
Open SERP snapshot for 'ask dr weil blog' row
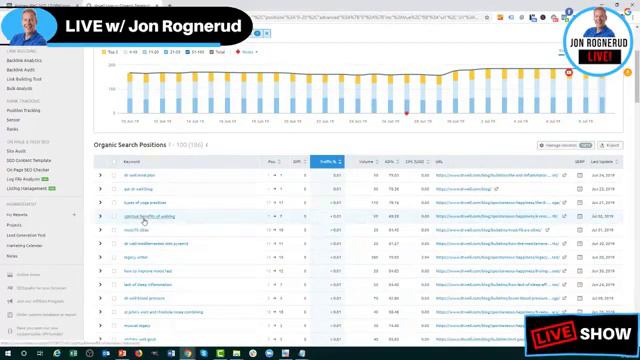(580, 189)
